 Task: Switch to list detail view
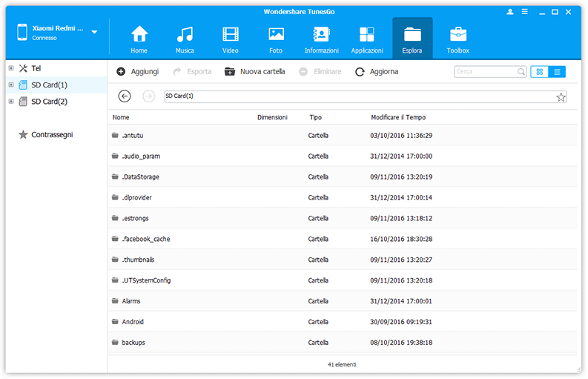click(x=557, y=72)
